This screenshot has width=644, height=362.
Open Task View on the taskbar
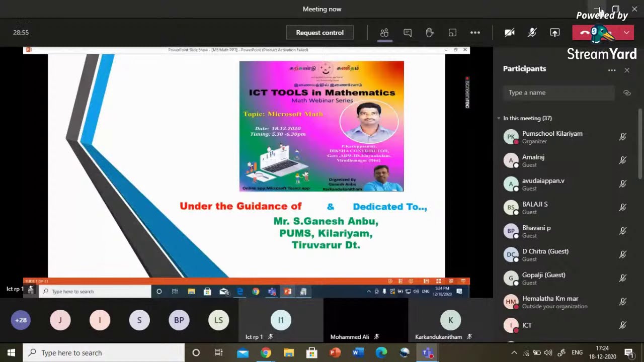coord(219,352)
